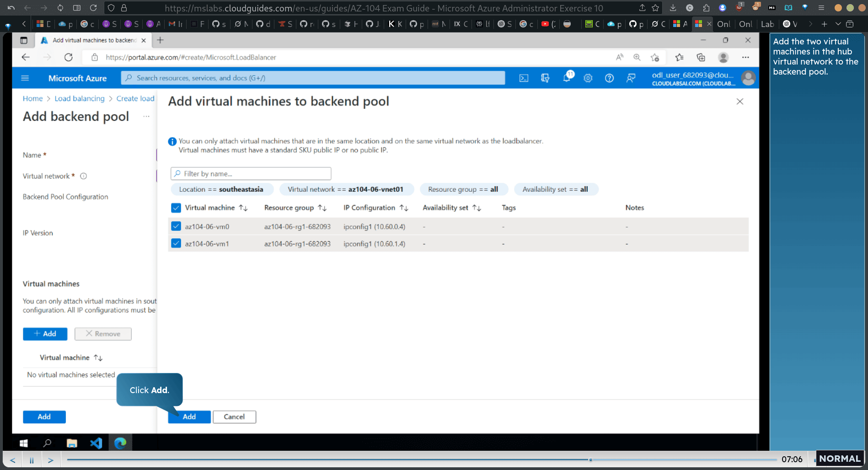The image size is (868, 470).
Task: Open Windows taskbar search
Action: coord(47,443)
